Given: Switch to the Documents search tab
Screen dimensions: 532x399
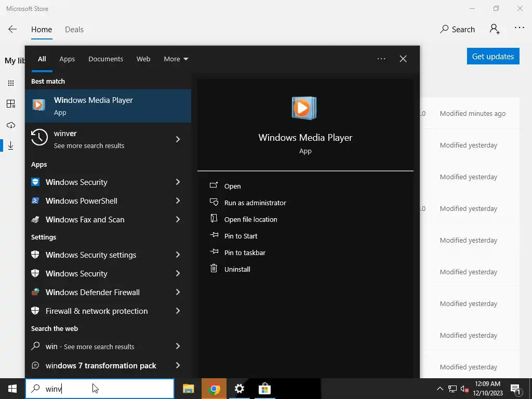Looking at the screenshot, I should tap(106, 59).
